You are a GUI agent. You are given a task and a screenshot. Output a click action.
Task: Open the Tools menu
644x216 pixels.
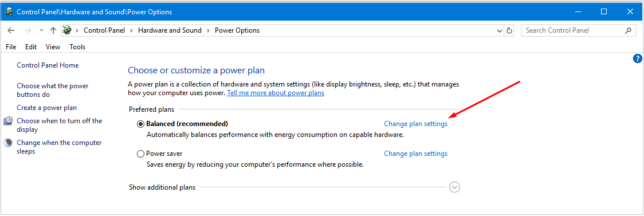pos(77,47)
